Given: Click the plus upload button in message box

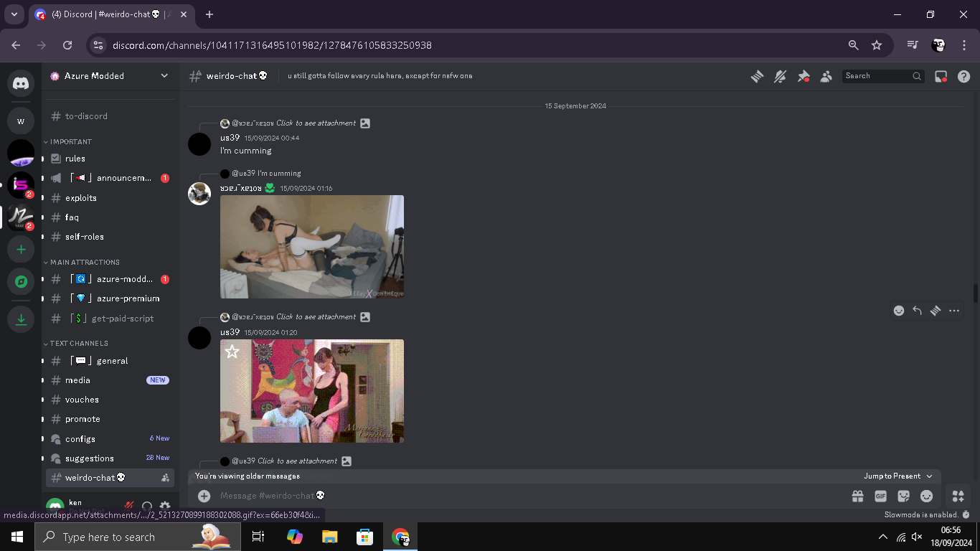Looking at the screenshot, I should [x=204, y=496].
